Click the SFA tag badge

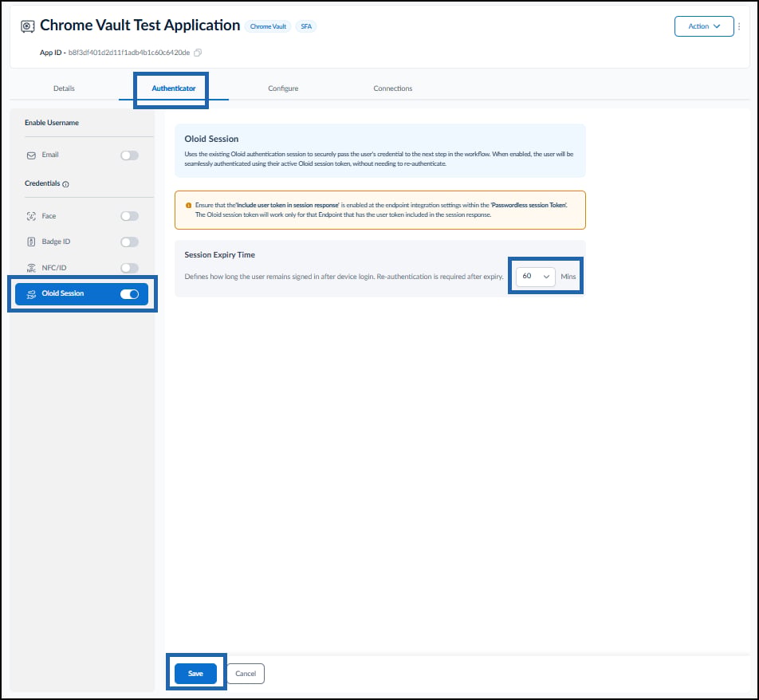[306, 26]
